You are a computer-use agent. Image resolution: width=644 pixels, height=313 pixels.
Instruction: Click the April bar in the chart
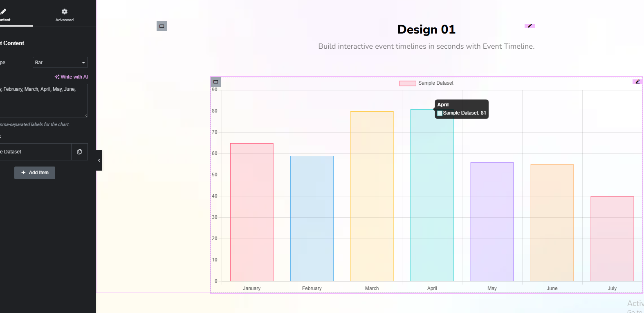coord(432,195)
